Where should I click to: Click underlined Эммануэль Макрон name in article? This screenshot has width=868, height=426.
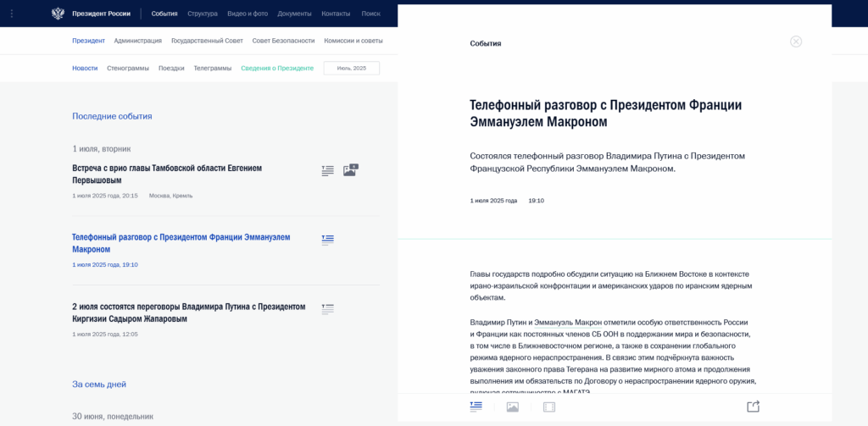pos(568,322)
